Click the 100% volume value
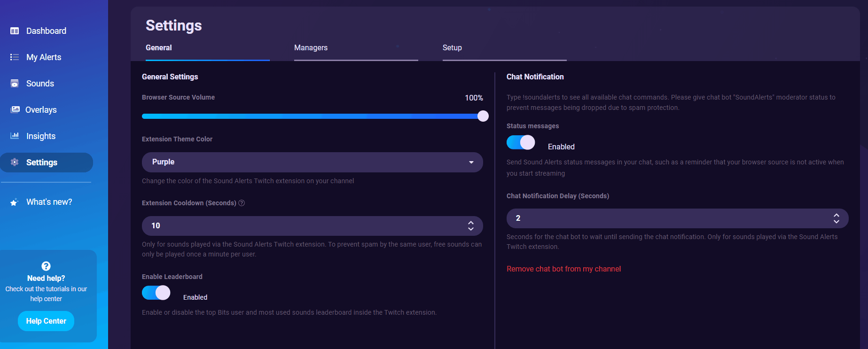 (474, 98)
